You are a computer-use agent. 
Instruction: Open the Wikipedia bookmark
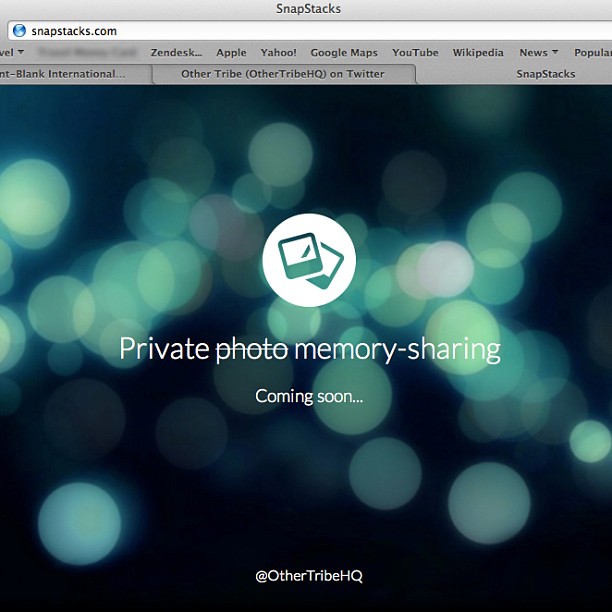[478, 53]
